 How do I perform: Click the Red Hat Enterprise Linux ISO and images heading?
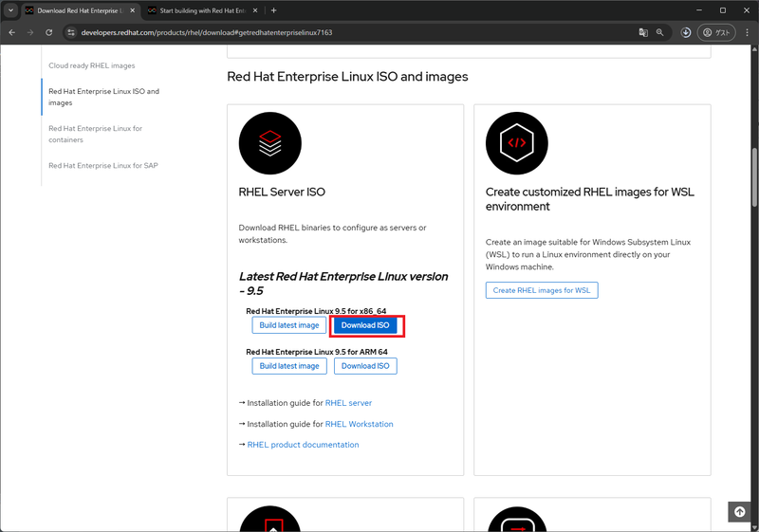point(347,77)
